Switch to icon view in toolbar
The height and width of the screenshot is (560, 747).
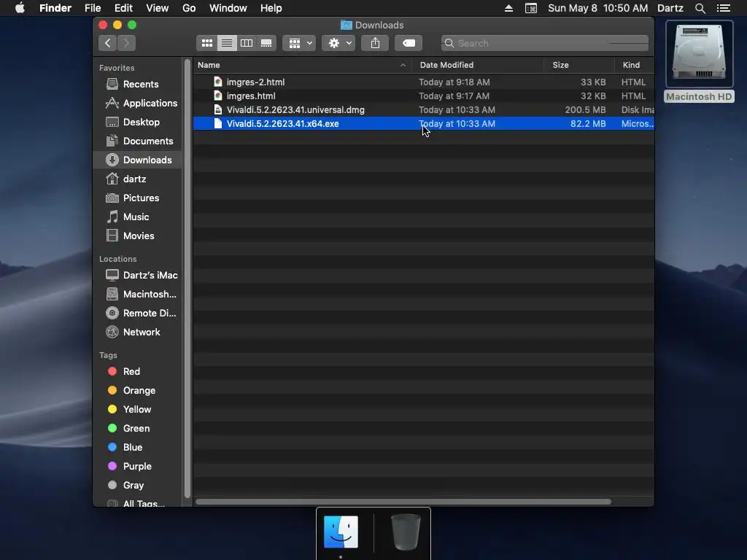(x=206, y=43)
